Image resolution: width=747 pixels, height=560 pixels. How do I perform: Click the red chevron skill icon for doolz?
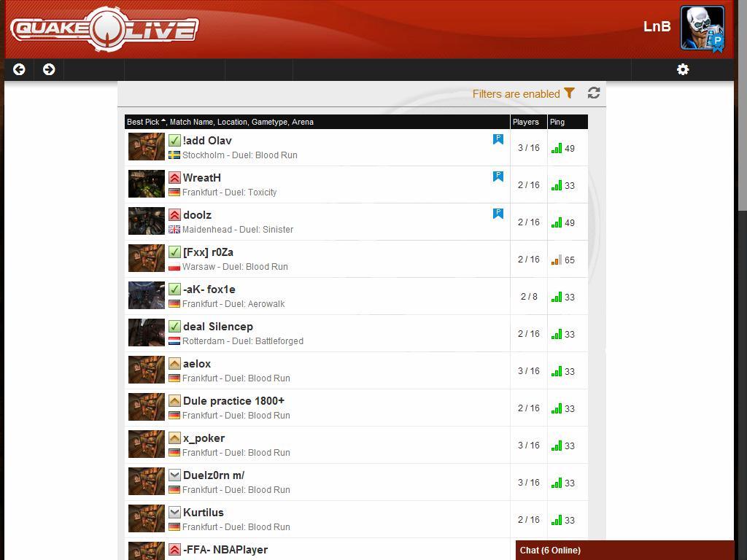pos(174,215)
